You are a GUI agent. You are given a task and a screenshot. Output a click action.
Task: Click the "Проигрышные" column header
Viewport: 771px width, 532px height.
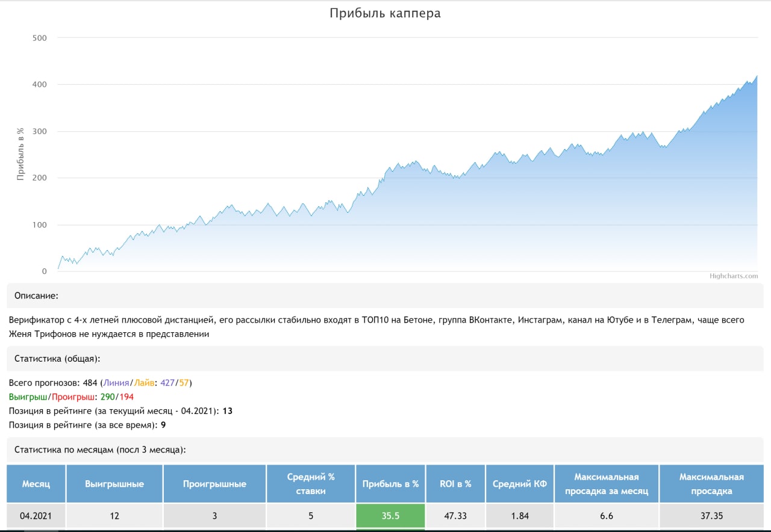[214, 484]
